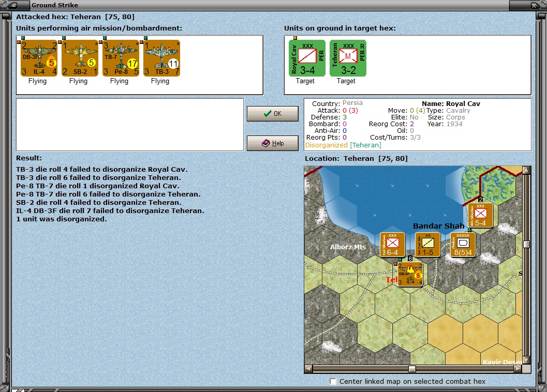Click the map vertical scrollbar up arrow

[526, 170]
